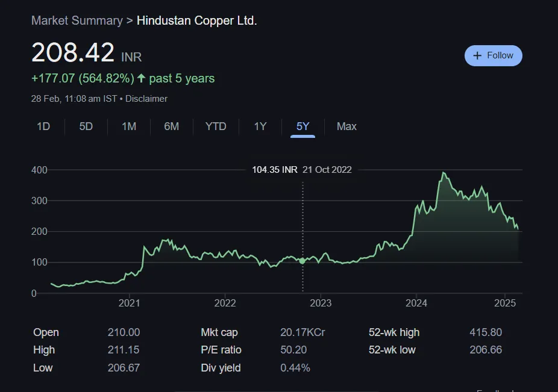Screen dimensions: 558x392
Task: Click the 52-wk low value 206.66
Action: [486, 350]
